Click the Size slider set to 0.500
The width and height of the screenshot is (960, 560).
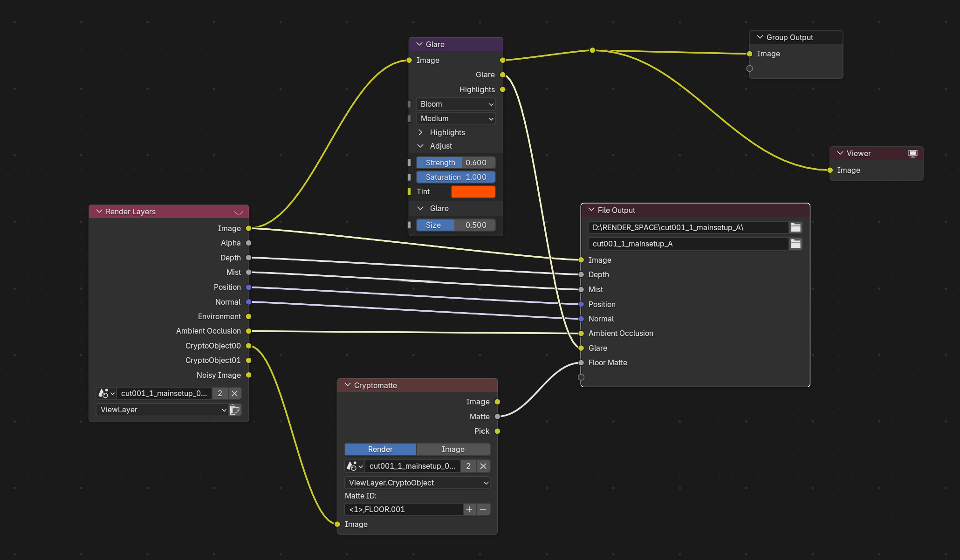(455, 225)
